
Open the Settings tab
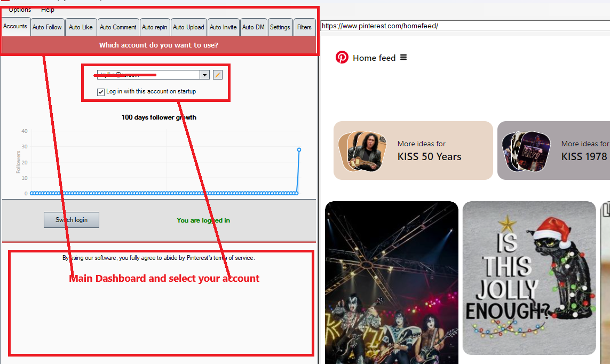(280, 27)
